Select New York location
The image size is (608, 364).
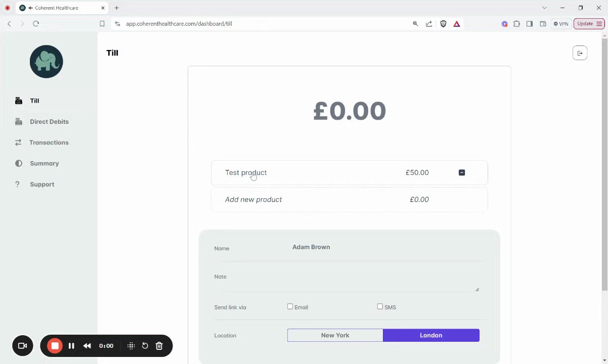335,335
